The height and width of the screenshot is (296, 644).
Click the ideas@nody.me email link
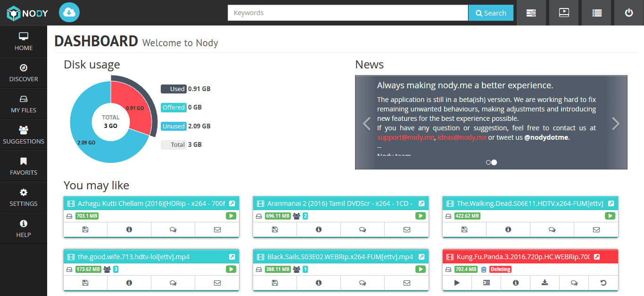click(x=462, y=137)
